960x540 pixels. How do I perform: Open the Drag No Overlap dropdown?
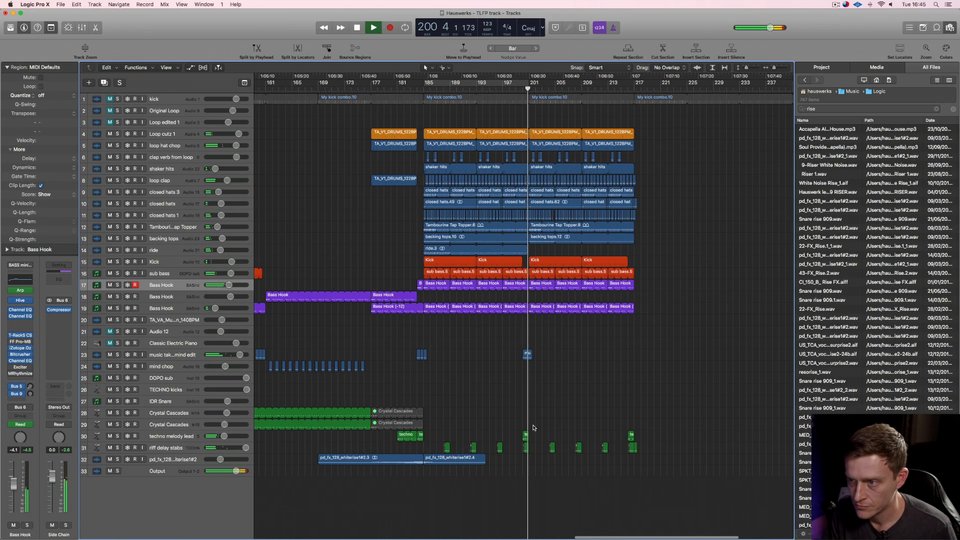pos(669,67)
